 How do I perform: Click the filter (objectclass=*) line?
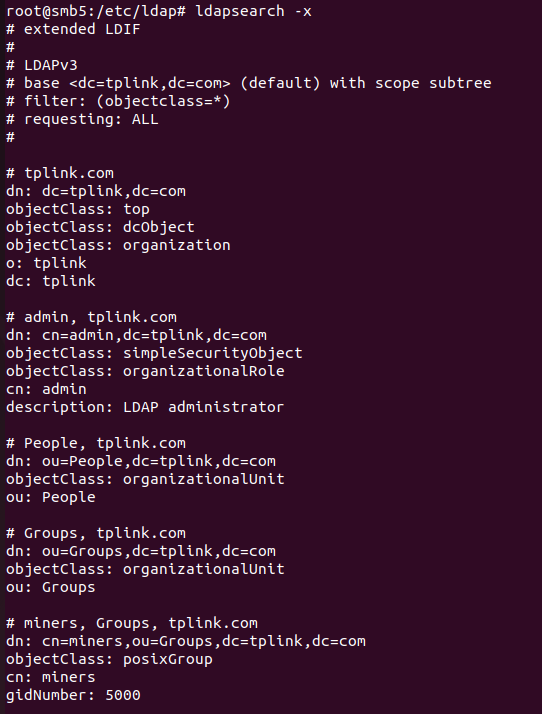[x=118, y=101]
